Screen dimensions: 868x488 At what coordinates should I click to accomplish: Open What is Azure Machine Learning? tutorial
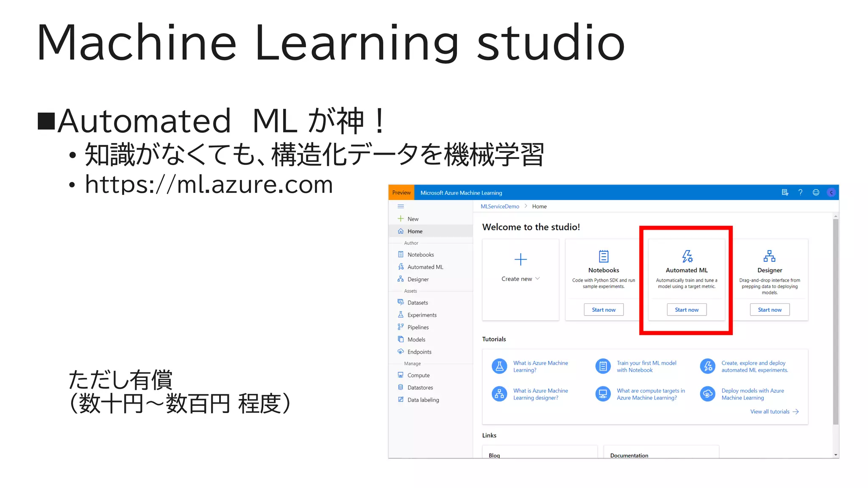coord(540,366)
